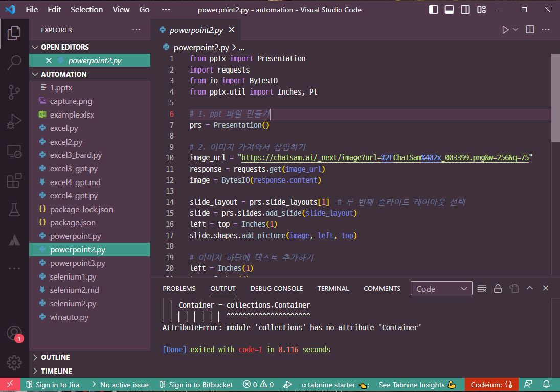
Task: Open the Go menu
Action: pyautogui.click(x=144, y=10)
